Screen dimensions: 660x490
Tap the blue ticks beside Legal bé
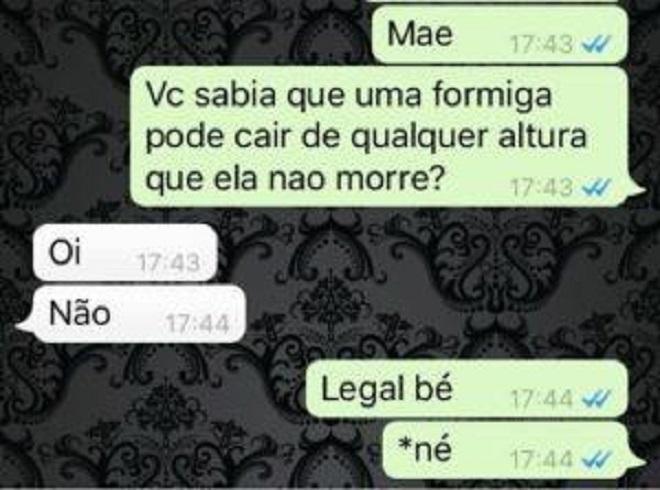pyautogui.click(x=596, y=398)
